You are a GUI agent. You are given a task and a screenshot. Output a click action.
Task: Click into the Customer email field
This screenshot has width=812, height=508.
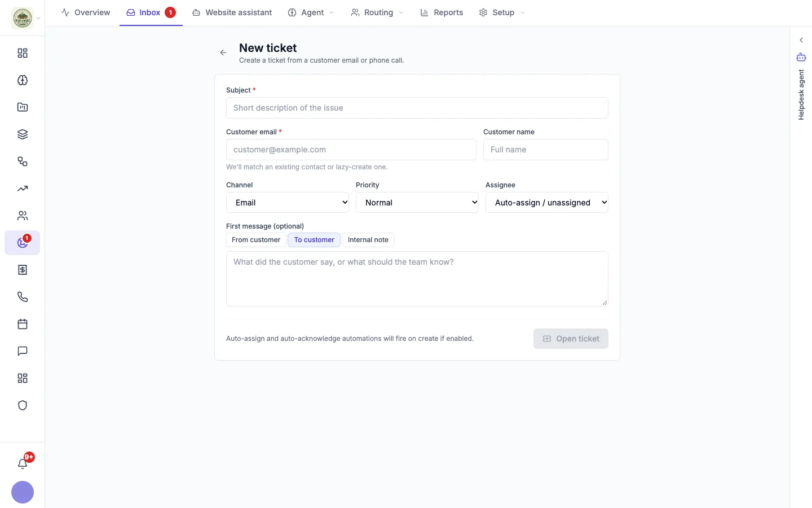[351, 150]
